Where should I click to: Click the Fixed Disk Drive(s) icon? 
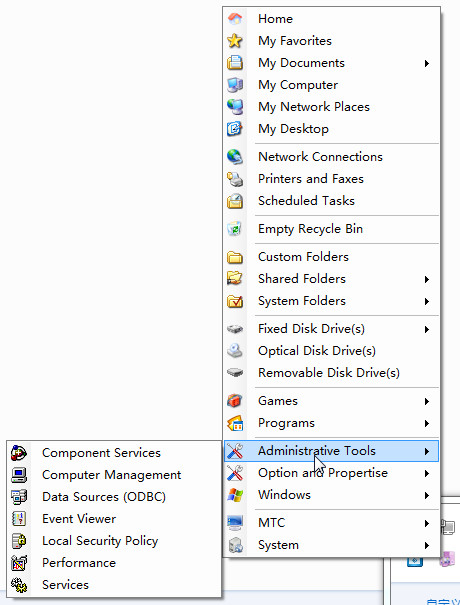(x=235, y=329)
